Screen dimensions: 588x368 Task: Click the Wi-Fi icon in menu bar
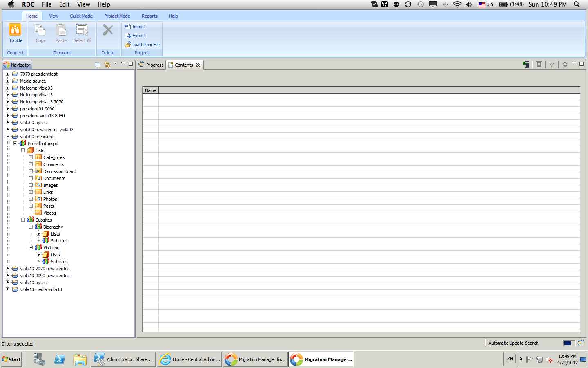pos(457,4)
